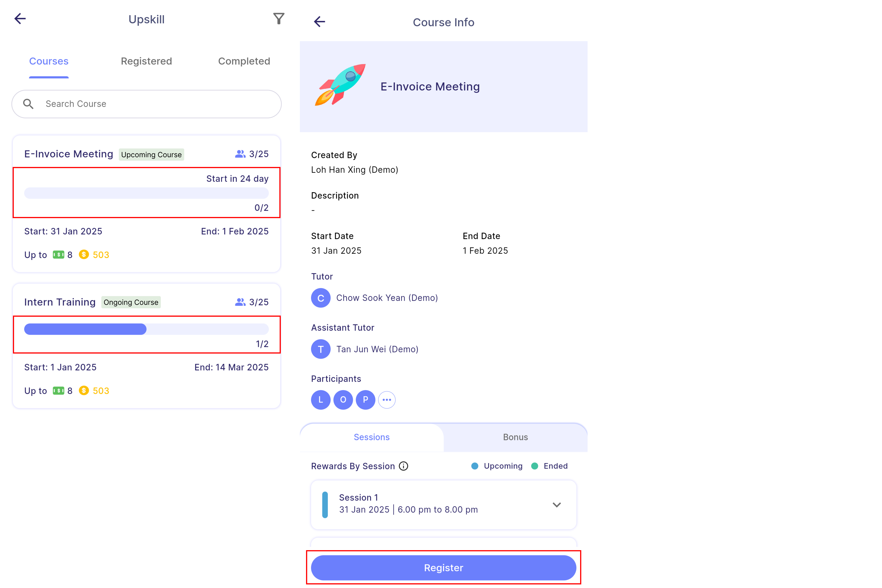Switch to the Bonus tab in Course Info
The width and height of the screenshot is (882, 588).
tap(516, 436)
